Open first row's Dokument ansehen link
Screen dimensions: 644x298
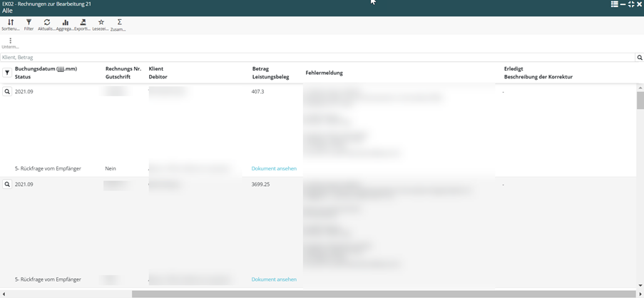coord(274,169)
